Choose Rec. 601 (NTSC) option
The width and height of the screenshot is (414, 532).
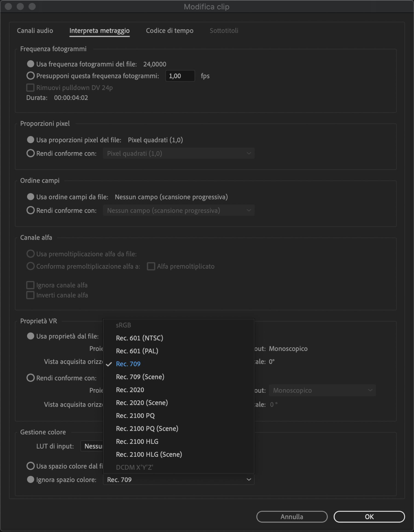click(x=139, y=338)
